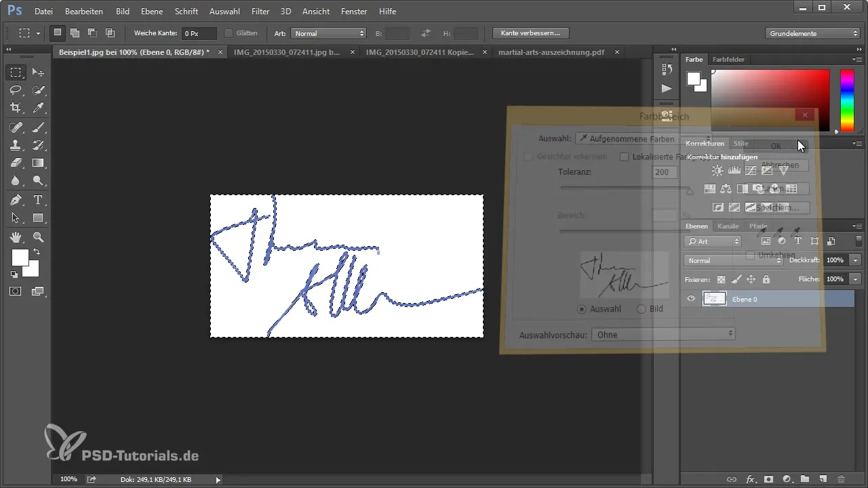Select the Dodge tool
Viewport: 868px width, 488px height.
[x=38, y=180]
